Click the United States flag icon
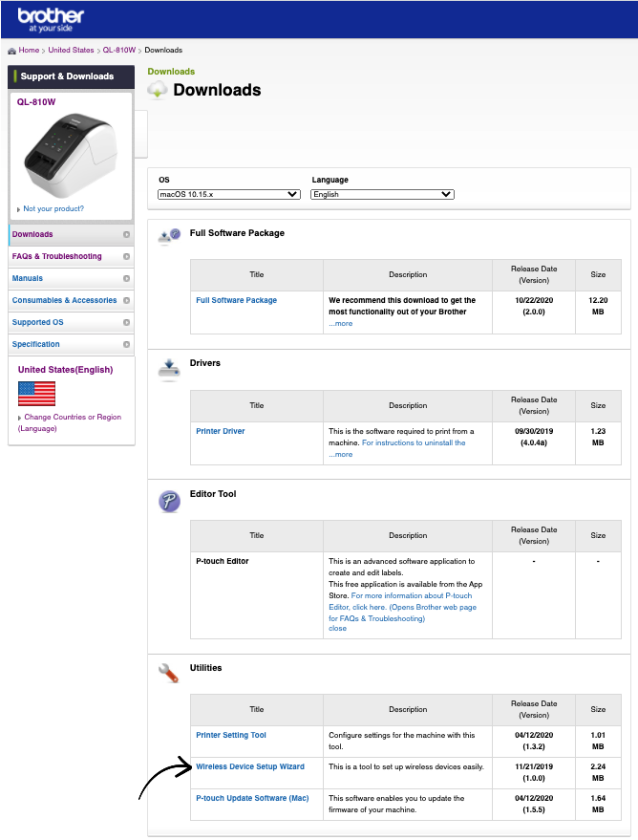 (x=36, y=393)
